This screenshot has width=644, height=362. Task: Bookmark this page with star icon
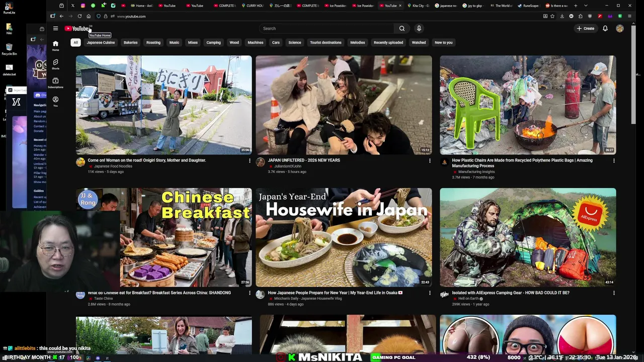coord(552,16)
